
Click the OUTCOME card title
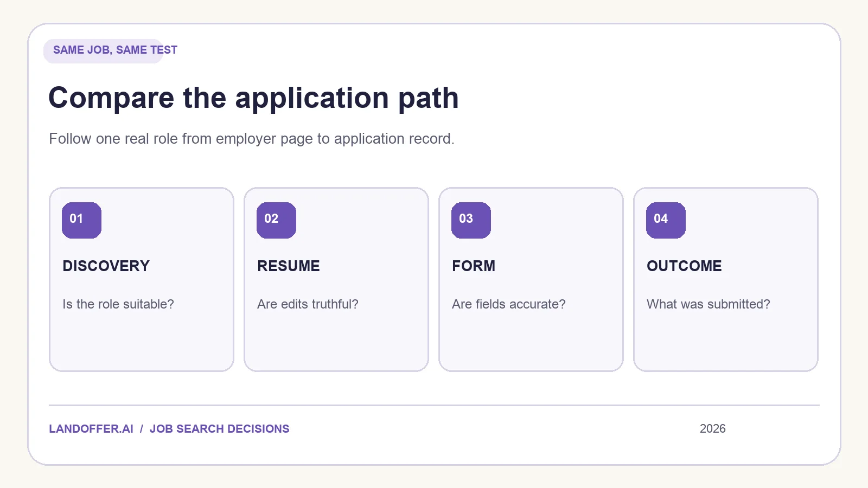684,266
